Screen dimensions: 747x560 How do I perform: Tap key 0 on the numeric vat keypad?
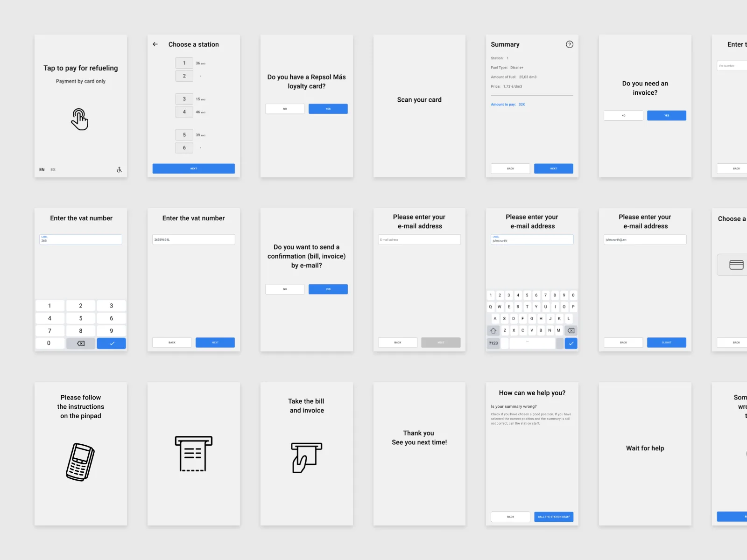coord(49,343)
